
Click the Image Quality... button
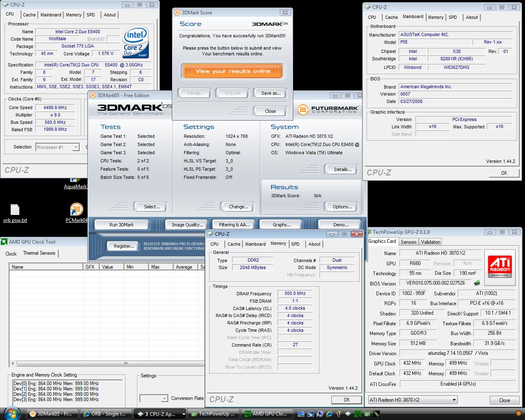pos(187,225)
